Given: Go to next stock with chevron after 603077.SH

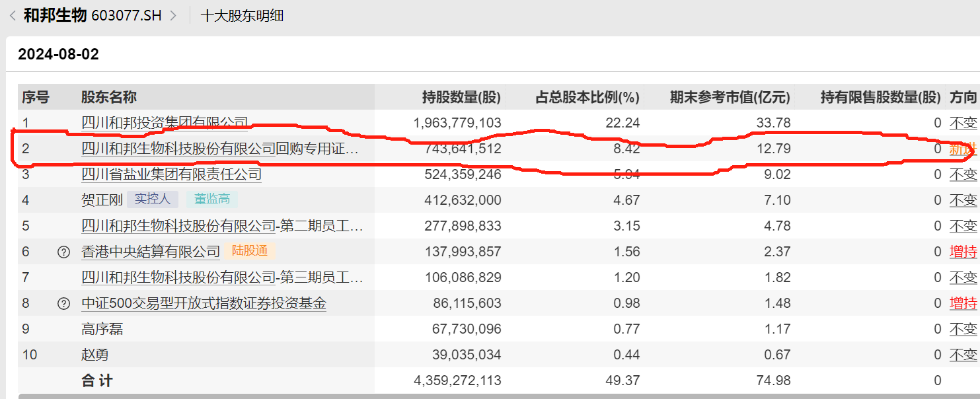Looking at the screenshot, I should point(173,16).
